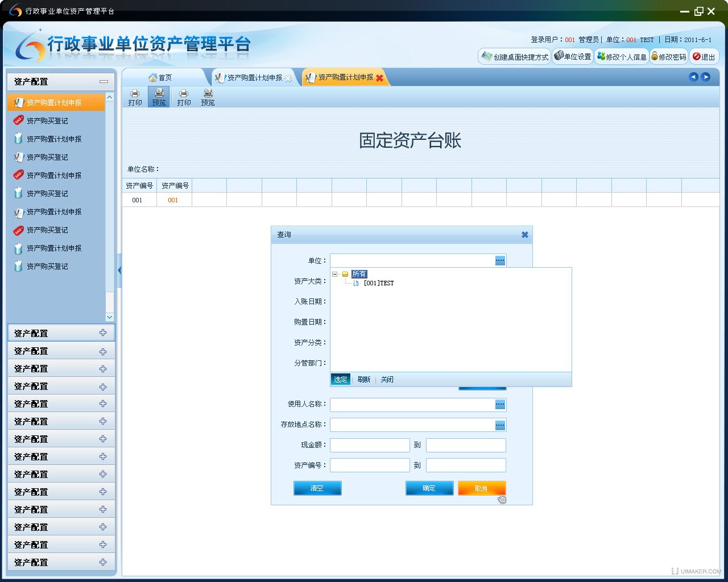Close the active 资产购置计划申报 tab with red X
Screen dimensions: 728x582
coord(379,78)
